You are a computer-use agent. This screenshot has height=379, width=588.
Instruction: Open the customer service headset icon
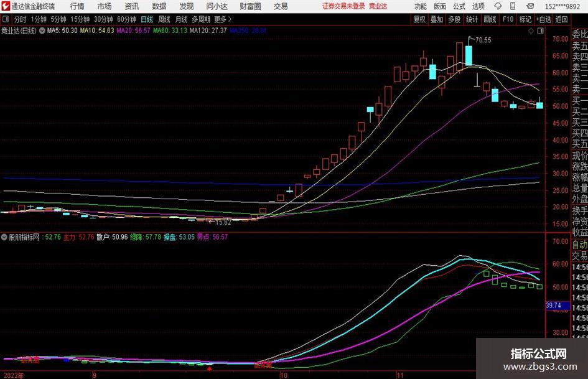[498, 6]
